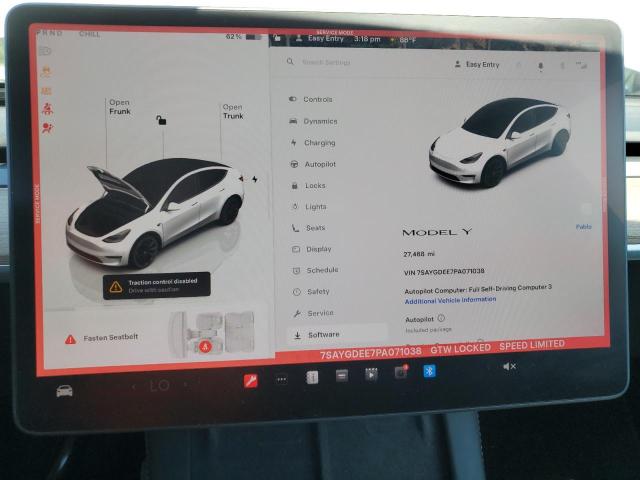Tap the car controls icon in dock

click(64, 390)
